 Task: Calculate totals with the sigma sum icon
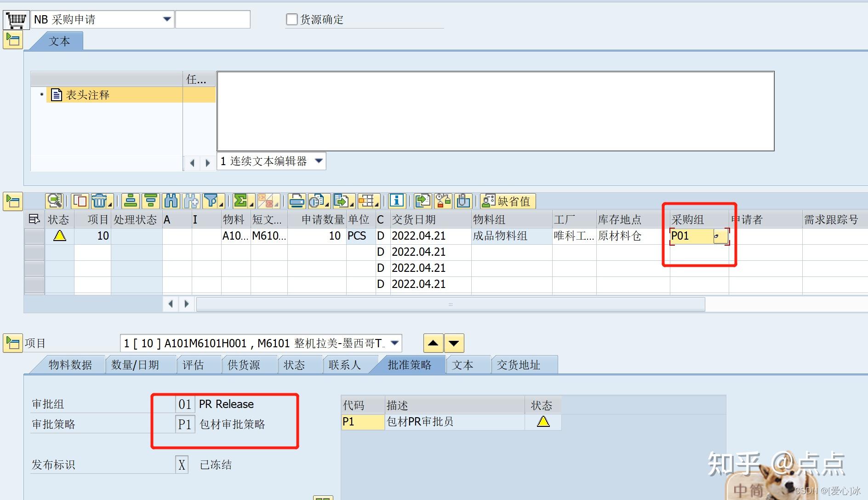point(240,201)
